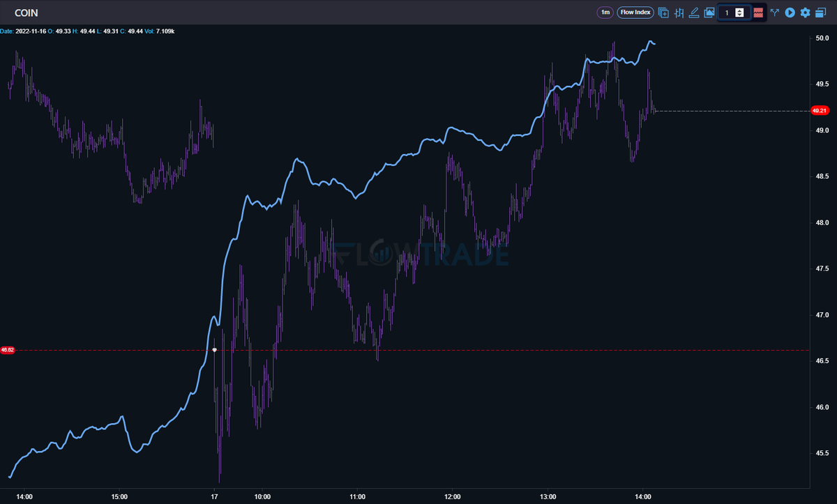Start chart replay with play button
The image size is (837, 504).
pos(790,13)
